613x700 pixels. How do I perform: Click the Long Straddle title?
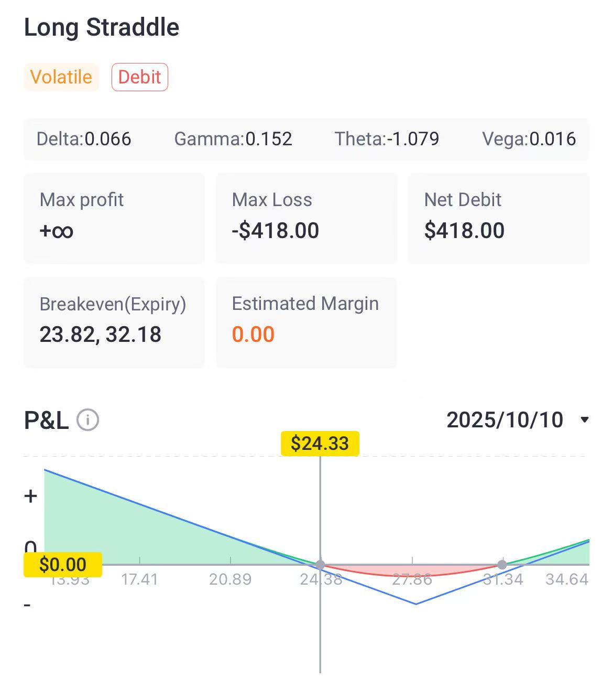coord(102,27)
